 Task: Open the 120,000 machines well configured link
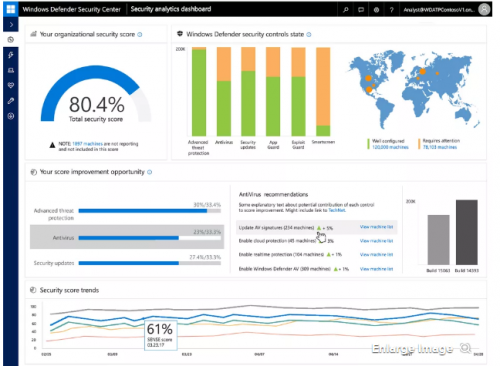390,147
